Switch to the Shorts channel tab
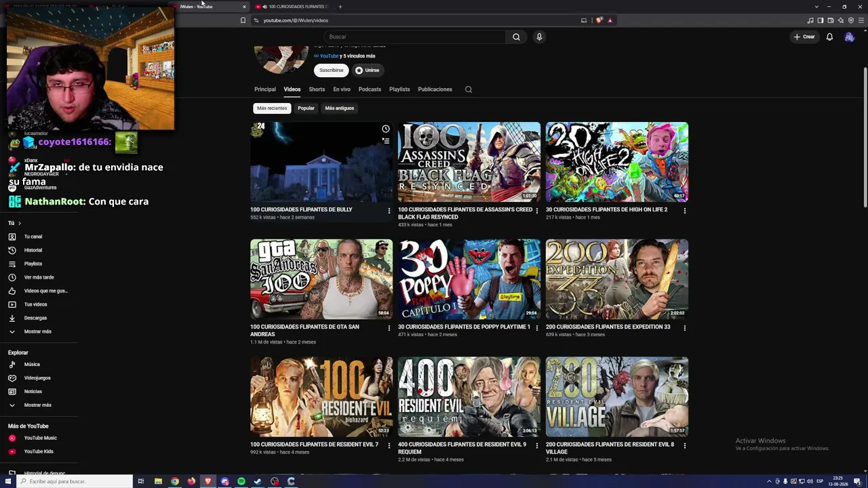 (x=317, y=89)
